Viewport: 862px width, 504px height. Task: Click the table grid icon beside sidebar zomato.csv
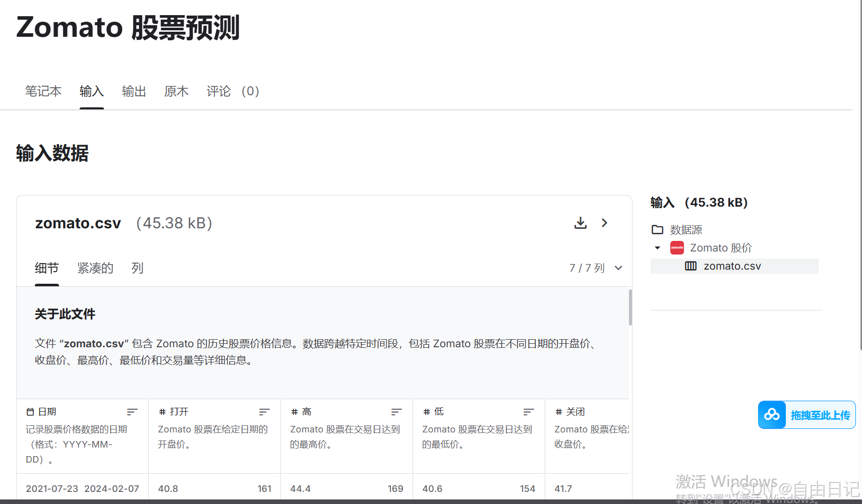pos(691,266)
